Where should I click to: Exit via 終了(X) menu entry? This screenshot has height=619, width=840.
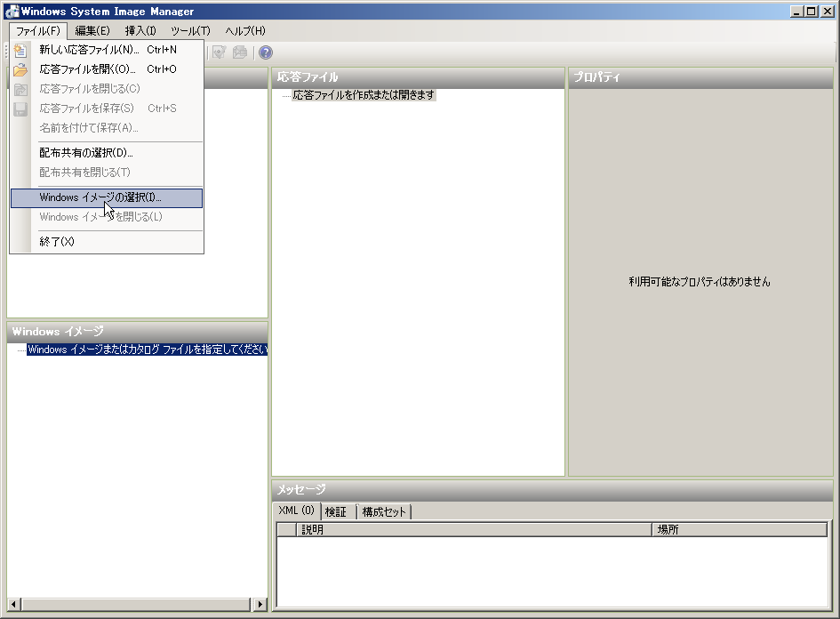tap(107, 242)
